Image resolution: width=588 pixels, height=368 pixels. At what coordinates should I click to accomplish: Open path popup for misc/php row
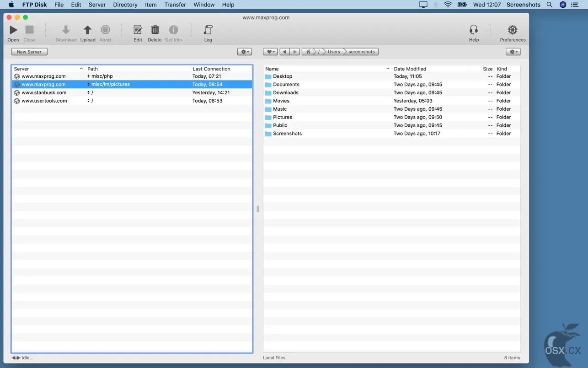click(89, 76)
